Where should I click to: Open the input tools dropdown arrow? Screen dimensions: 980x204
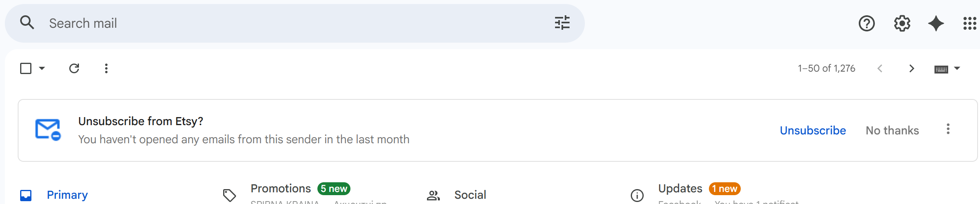pos(957,68)
